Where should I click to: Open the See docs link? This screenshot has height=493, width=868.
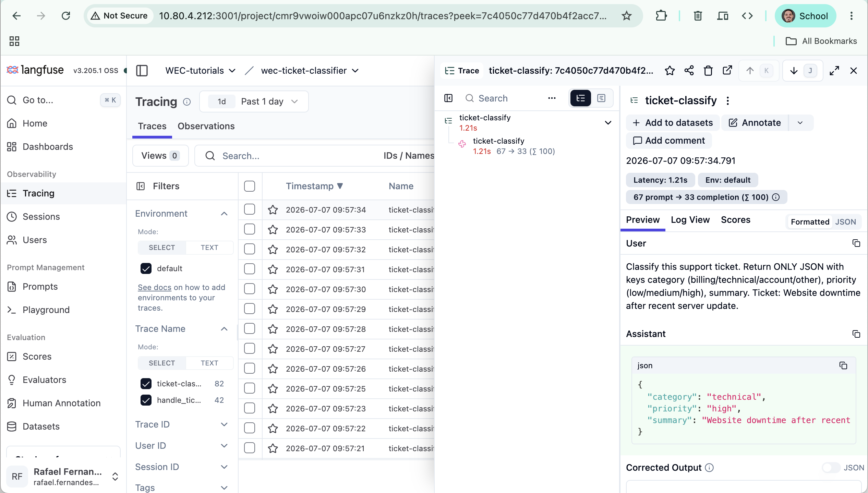click(155, 287)
